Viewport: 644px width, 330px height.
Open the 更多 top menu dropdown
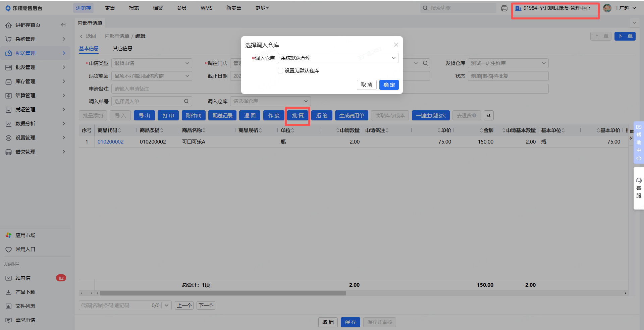pyautogui.click(x=262, y=8)
